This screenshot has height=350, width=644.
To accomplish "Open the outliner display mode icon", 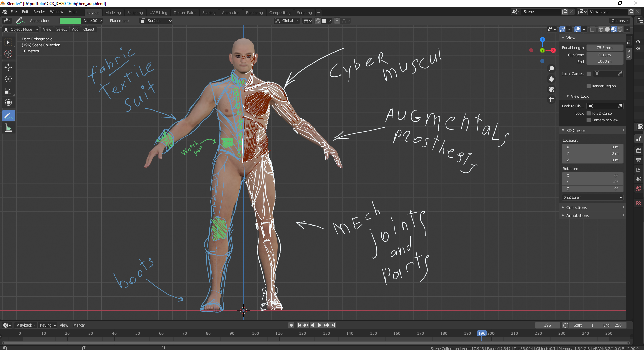I will 640,21.
